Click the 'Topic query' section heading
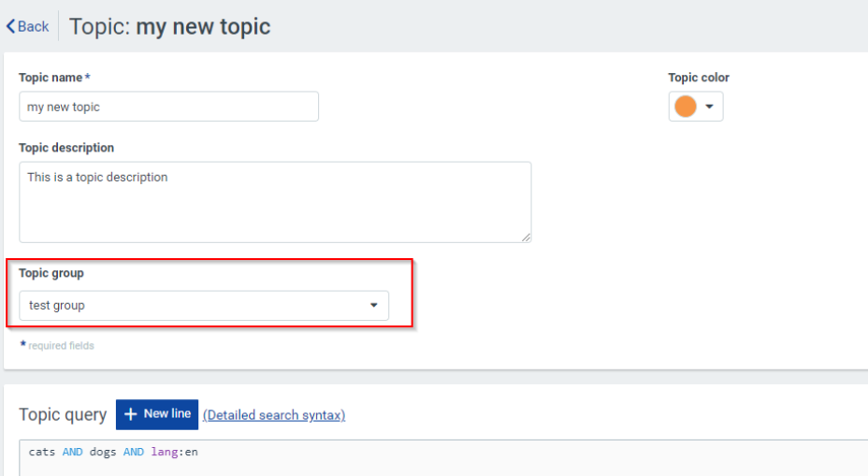The image size is (868, 476). (63, 415)
